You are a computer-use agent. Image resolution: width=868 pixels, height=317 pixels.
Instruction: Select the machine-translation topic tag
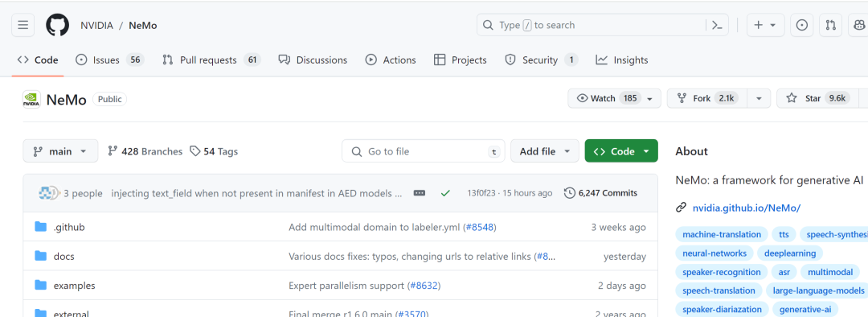(721, 234)
